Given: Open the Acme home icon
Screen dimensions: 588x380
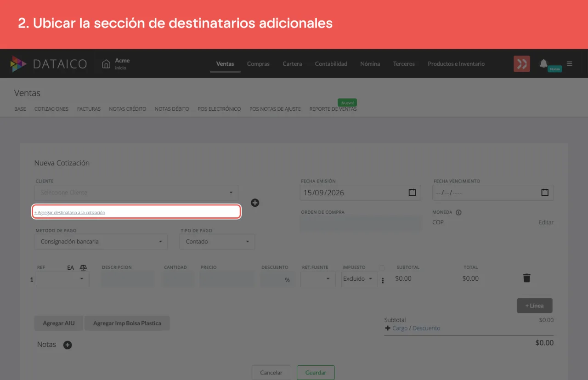Looking at the screenshot, I should click(106, 64).
